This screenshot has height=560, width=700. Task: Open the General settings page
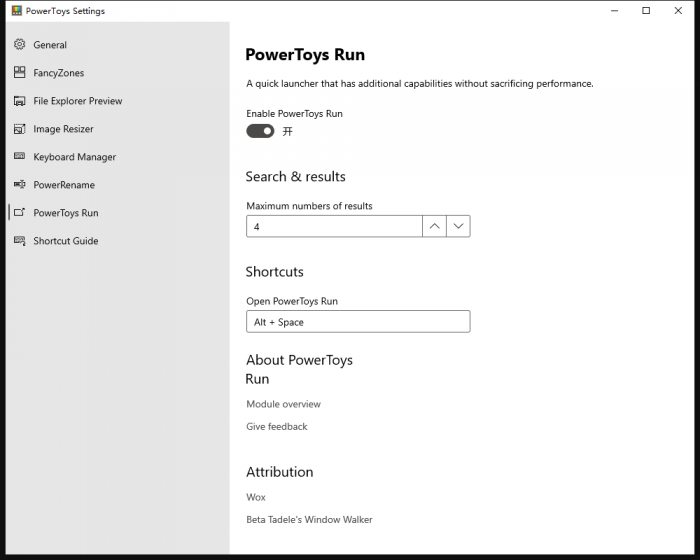pyautogui.click(x=118, y=45)
